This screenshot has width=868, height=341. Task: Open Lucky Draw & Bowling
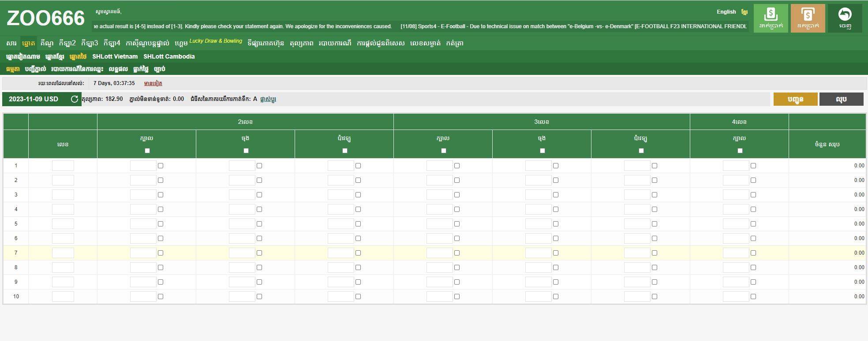tap(216, 41)
